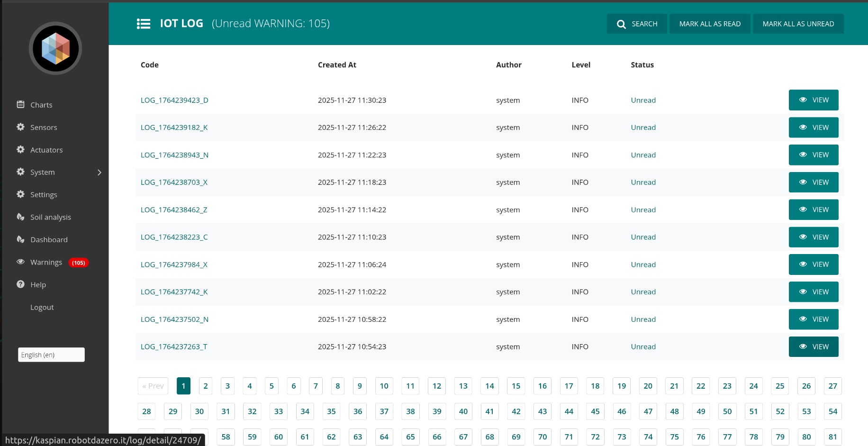868x446 pixels.
Task: Click the Warnings eye icon in sidebar
Action: (x=20, y=262)
